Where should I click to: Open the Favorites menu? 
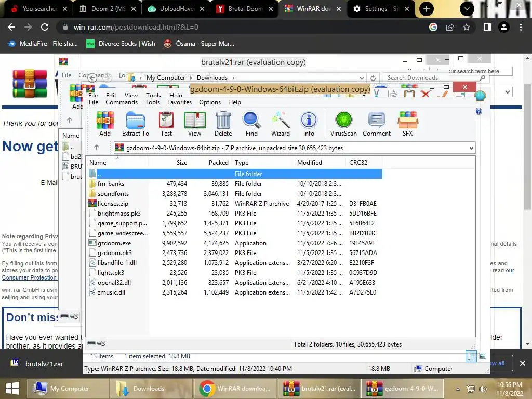click(179, 102)
